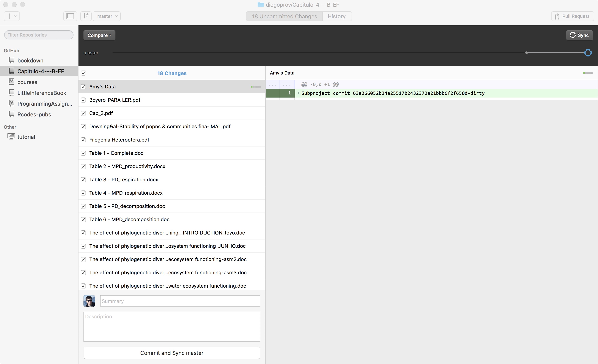598x364 pixels.
Task: Select the forked courses repository icon
Action: point(11,82)
